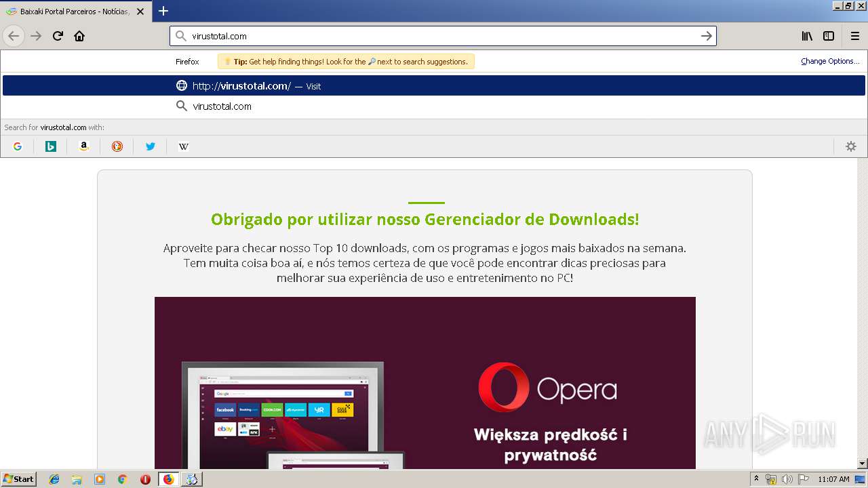Toggle the sidebar view icon

click(x=829, y=36)
